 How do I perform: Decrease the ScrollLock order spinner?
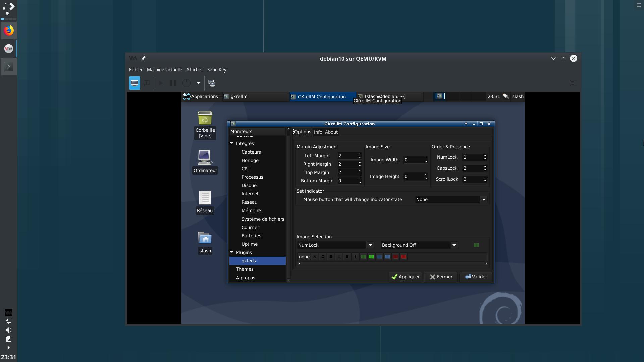click(x=485, y=181)
